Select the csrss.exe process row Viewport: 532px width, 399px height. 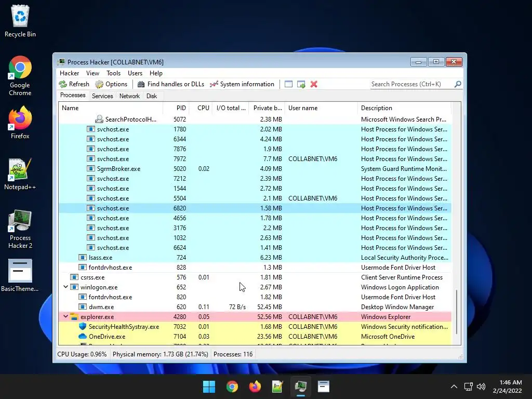pyautogui.click(x=255, y=277)
